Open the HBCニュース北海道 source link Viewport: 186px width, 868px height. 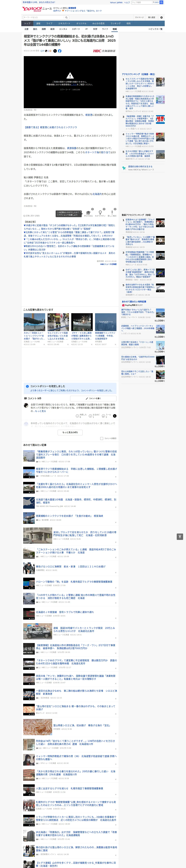tap(108, 264)
